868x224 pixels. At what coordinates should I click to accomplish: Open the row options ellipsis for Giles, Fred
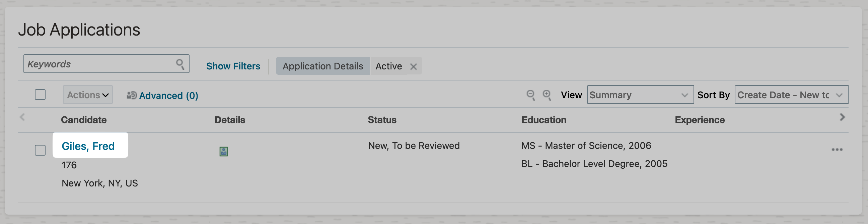837,150
